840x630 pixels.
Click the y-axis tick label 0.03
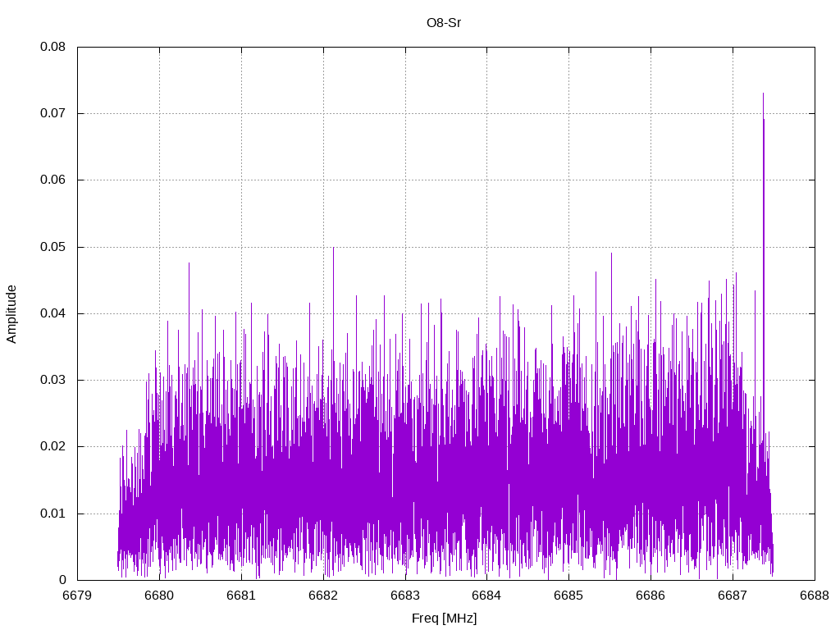point(53,381)
